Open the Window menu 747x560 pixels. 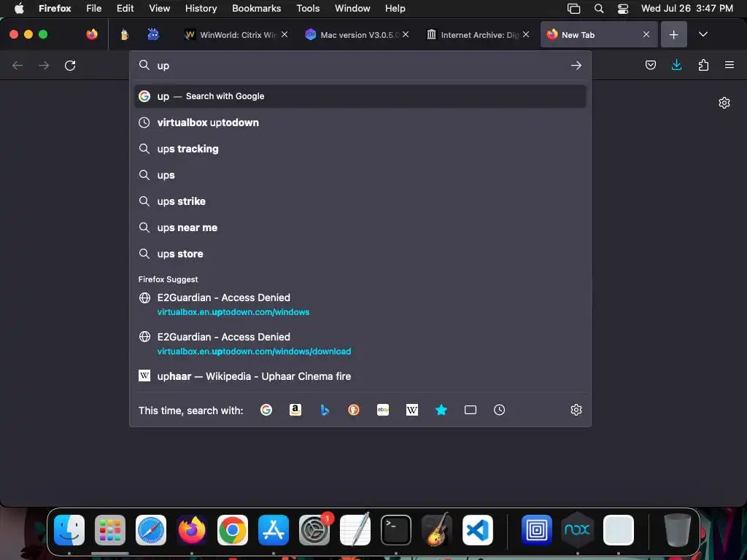pos(352,8)
